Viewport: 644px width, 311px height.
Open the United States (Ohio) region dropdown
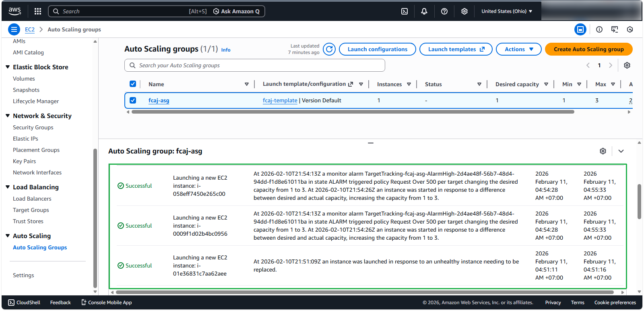507,11
